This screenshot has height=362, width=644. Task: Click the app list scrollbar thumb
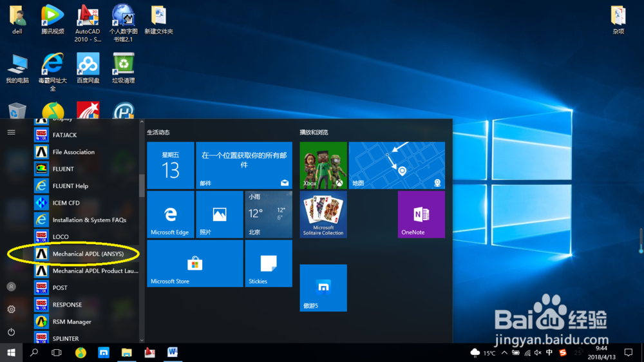142,186
